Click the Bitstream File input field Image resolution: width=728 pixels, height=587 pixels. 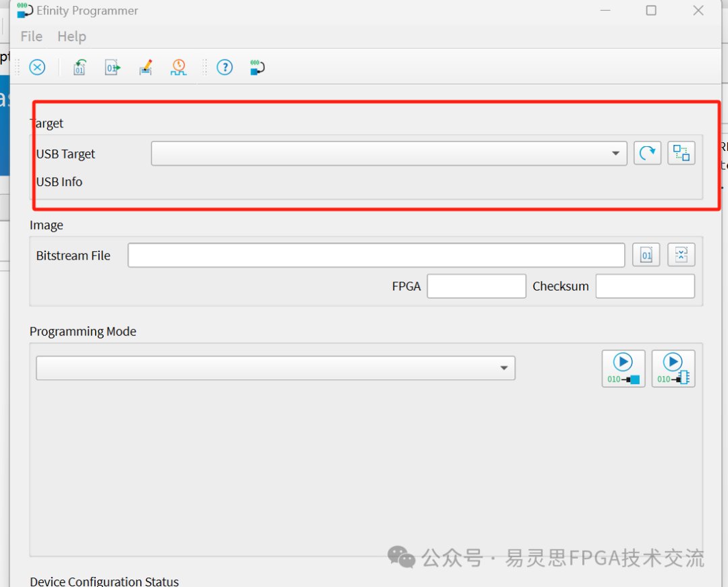coord(376,255)
